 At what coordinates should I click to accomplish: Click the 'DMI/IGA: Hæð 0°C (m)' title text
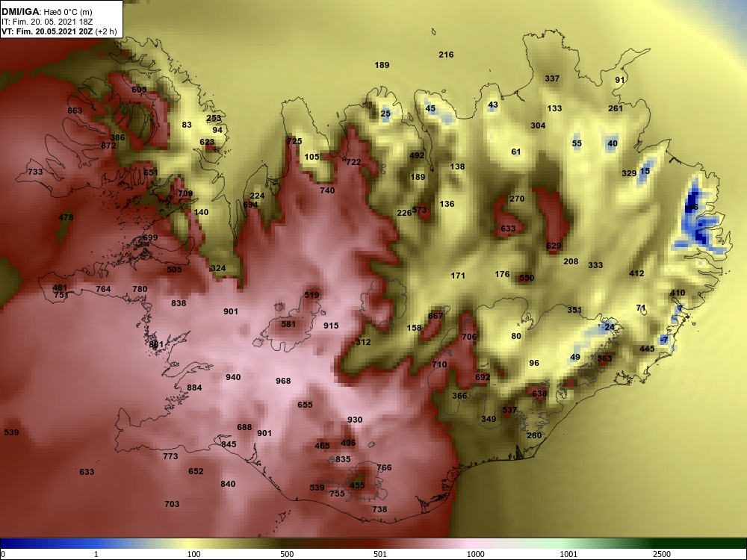(x=46, y=13)
